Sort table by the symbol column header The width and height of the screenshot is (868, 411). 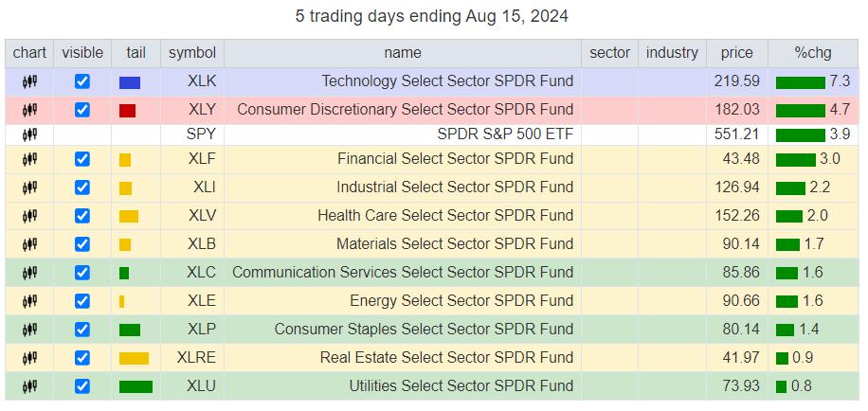point(192,53)
